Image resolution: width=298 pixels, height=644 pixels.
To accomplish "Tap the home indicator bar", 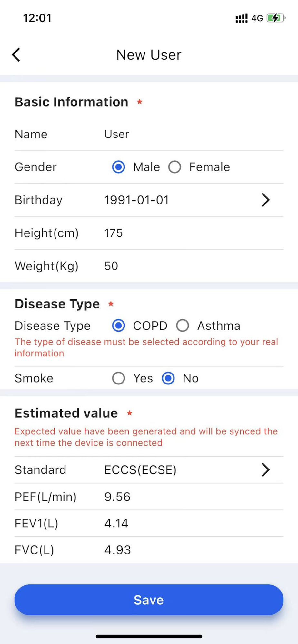I will (149, 636).
